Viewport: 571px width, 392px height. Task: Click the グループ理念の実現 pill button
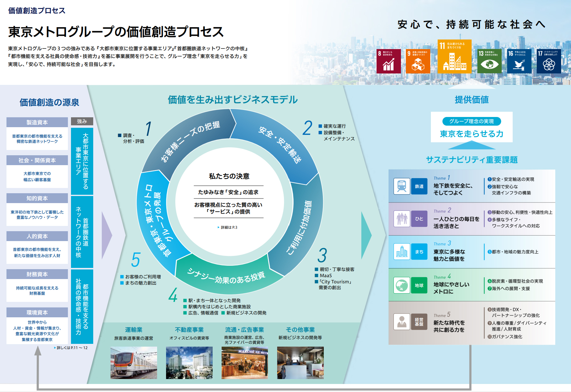tap(471, 121)
